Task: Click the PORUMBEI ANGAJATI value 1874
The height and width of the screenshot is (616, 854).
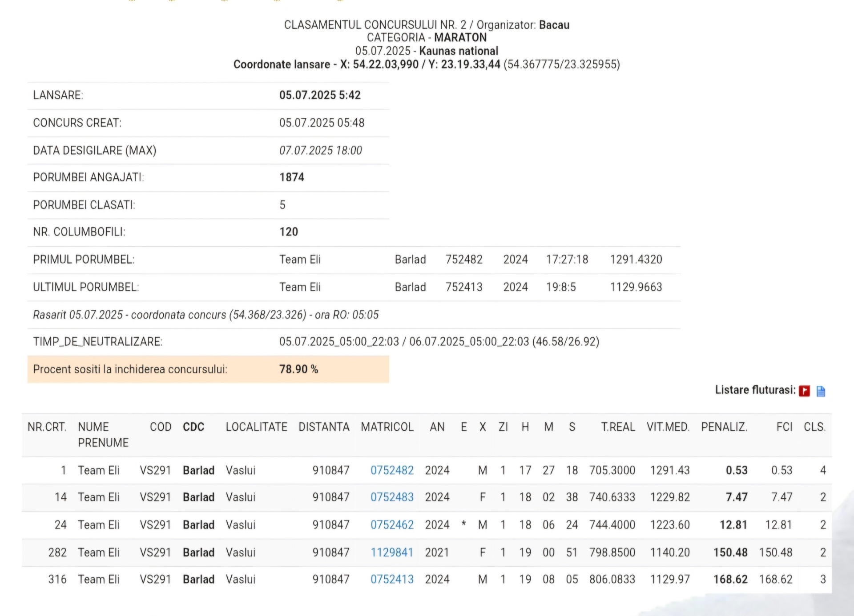Action: pos(292,177)
